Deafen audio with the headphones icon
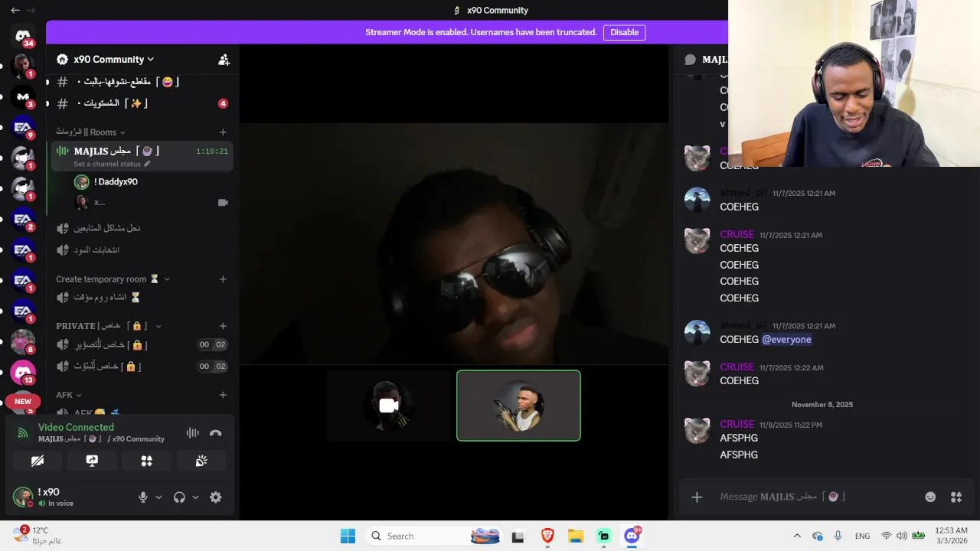The image size is (980, 551). tap(179, 497)
